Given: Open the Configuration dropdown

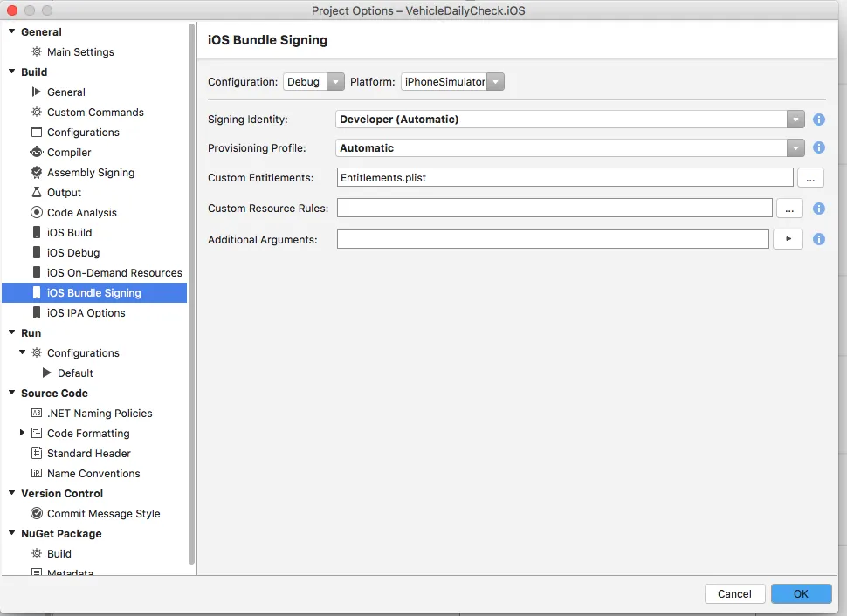Looking at the screenshot, I should pos(314,82).
